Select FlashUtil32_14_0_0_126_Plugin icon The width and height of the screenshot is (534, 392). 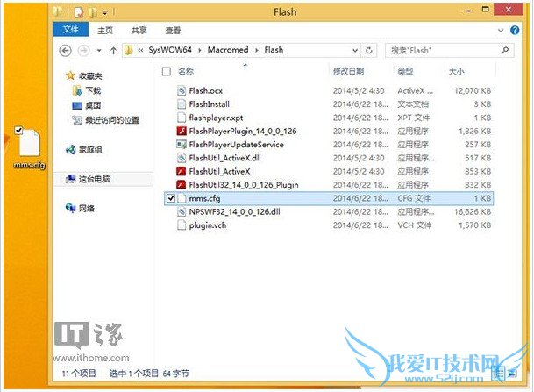click(182, 184)
